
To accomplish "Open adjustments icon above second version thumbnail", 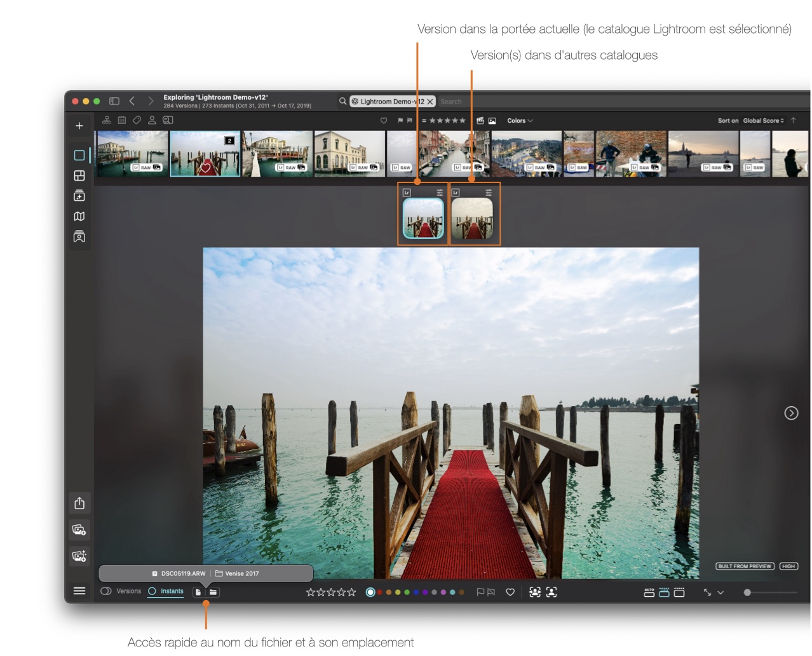I will (x=489, y=192).
